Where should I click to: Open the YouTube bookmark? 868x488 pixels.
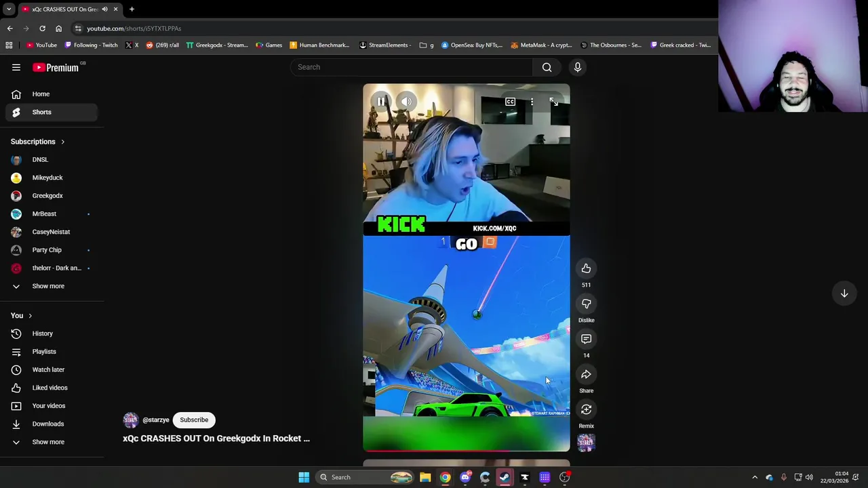[41, 45]
